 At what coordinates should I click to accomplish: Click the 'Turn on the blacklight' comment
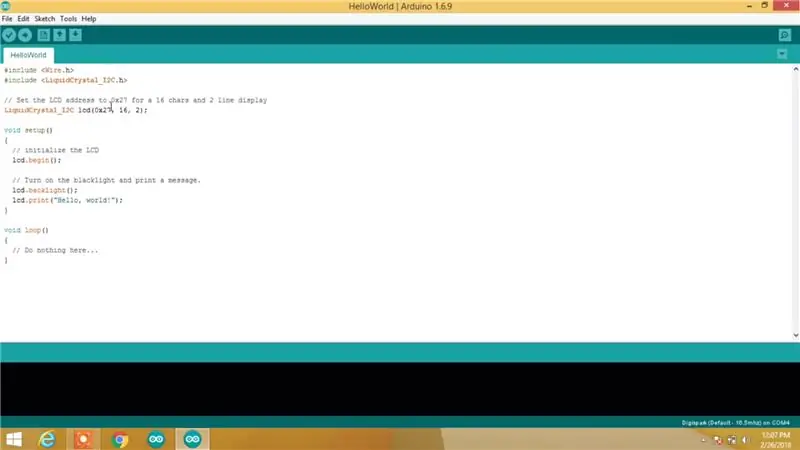[x=107, y=180]
